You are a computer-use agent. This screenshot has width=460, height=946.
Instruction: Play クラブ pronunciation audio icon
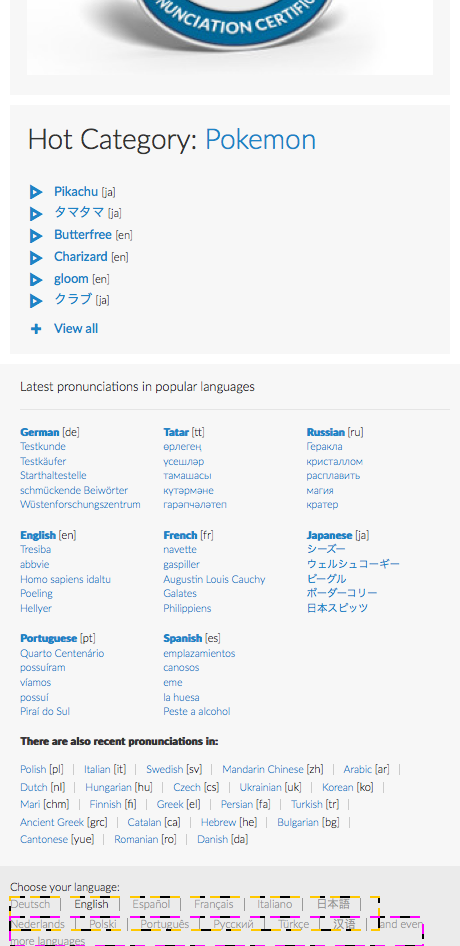coord(36,300)
